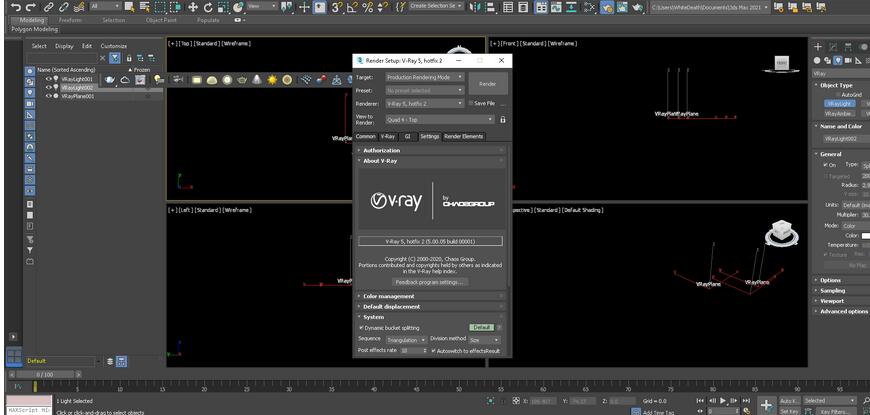Open the Customize menu in Scene Explorer
Image resolution: width=870 pixels, height=415 pixels.
tap(114, 46)
